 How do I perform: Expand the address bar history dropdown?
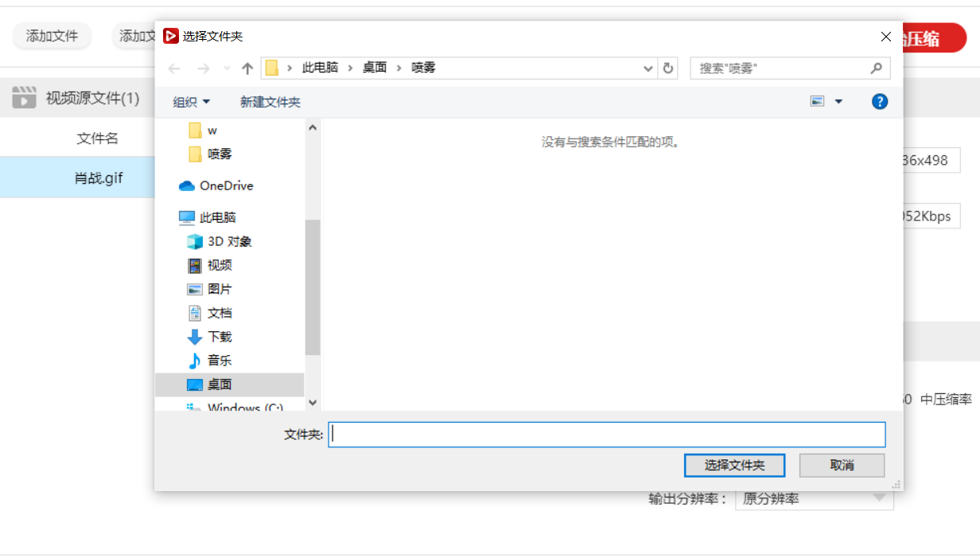pyautogui.click(x=647, y=68)
